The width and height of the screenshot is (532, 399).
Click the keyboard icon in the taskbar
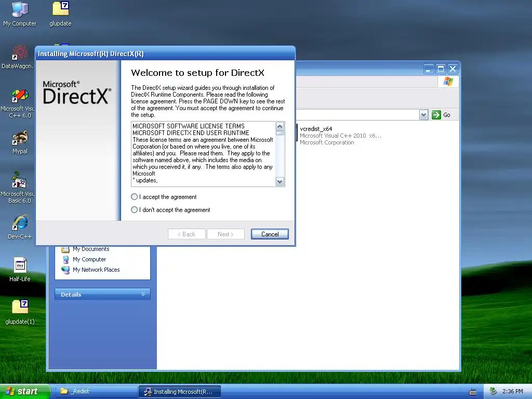pyautogui.click(x=473, y=392)
